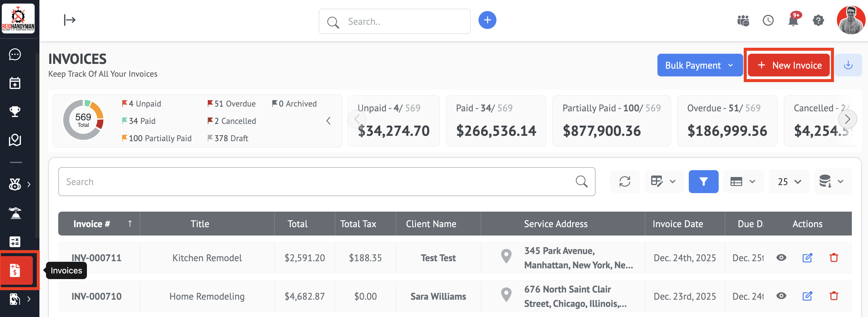Open the notifications bell icon
Screen dimensions: 868x317
click(x=793, y=21)
